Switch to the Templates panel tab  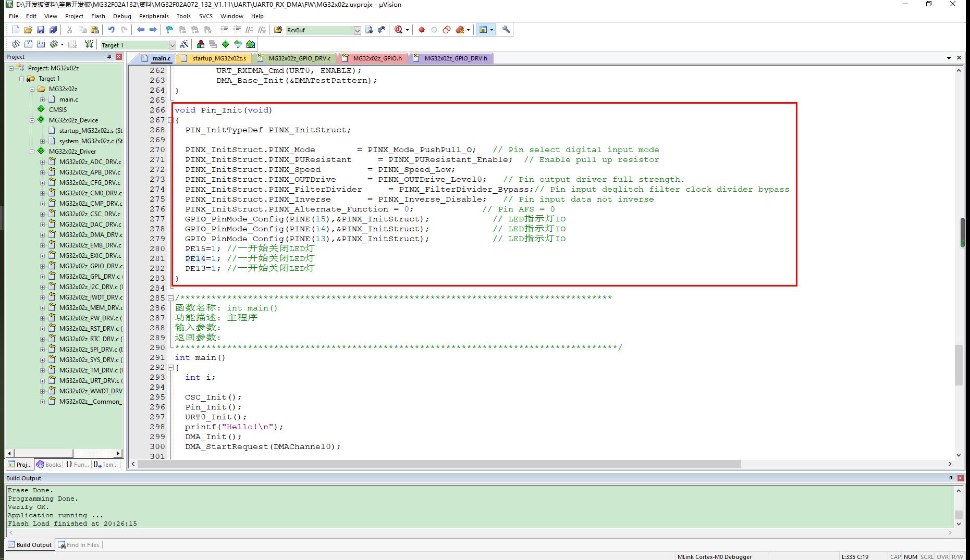(106, 465)
